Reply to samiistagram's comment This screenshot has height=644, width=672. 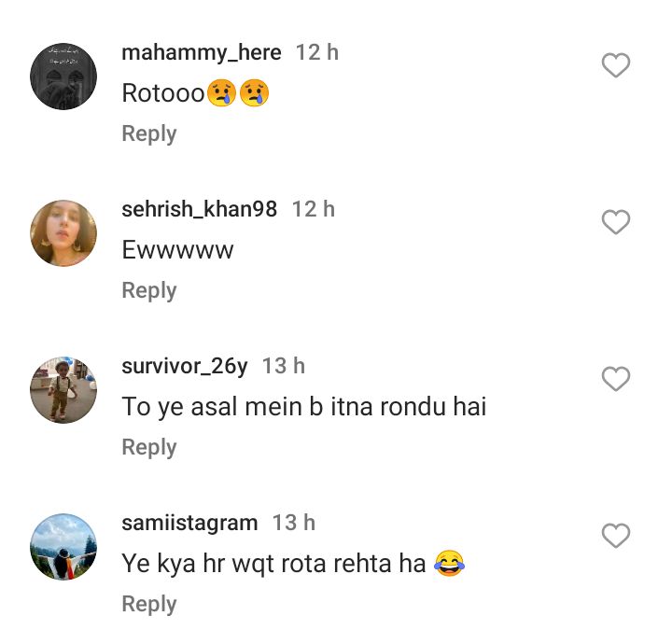coord(148,604)
